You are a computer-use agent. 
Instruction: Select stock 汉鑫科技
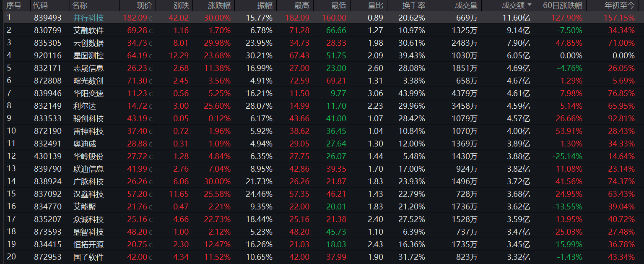pos(88,194)
